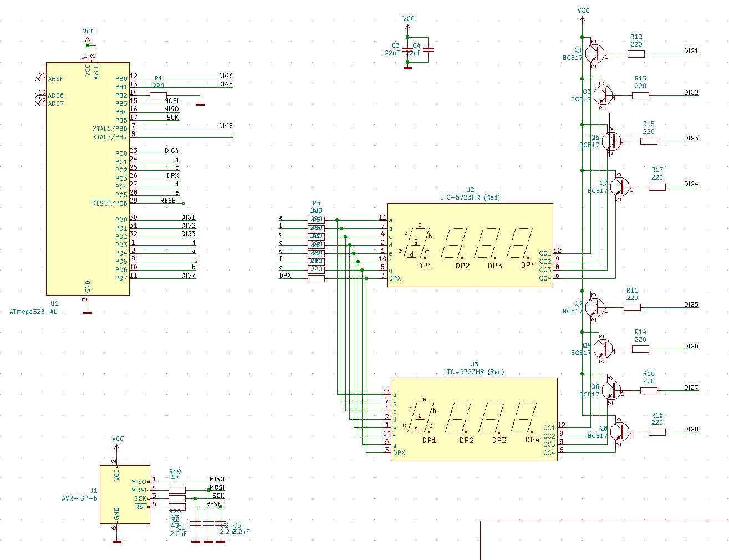Select the VCC power symbol above U1

click(88, 33)
